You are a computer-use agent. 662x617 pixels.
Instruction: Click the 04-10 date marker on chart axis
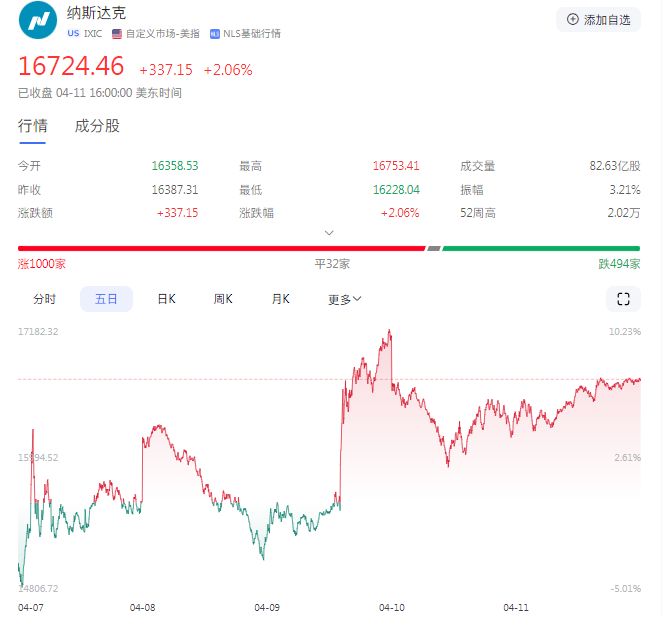[391, 608]
